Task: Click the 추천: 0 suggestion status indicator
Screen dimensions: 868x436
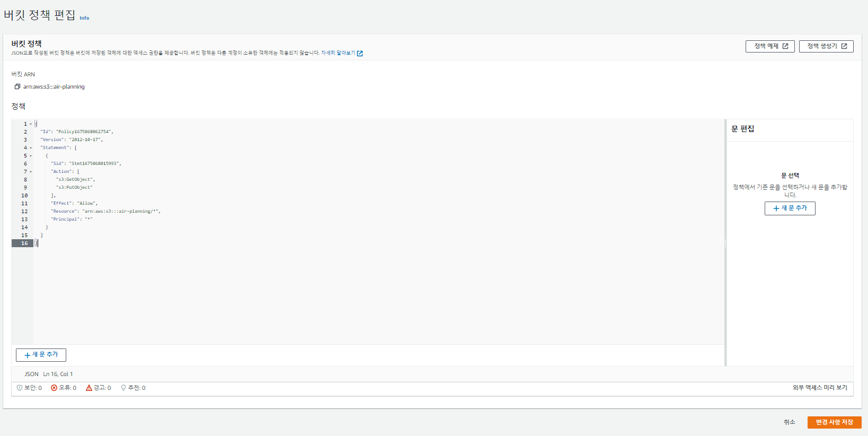Action: click(133, 388)
